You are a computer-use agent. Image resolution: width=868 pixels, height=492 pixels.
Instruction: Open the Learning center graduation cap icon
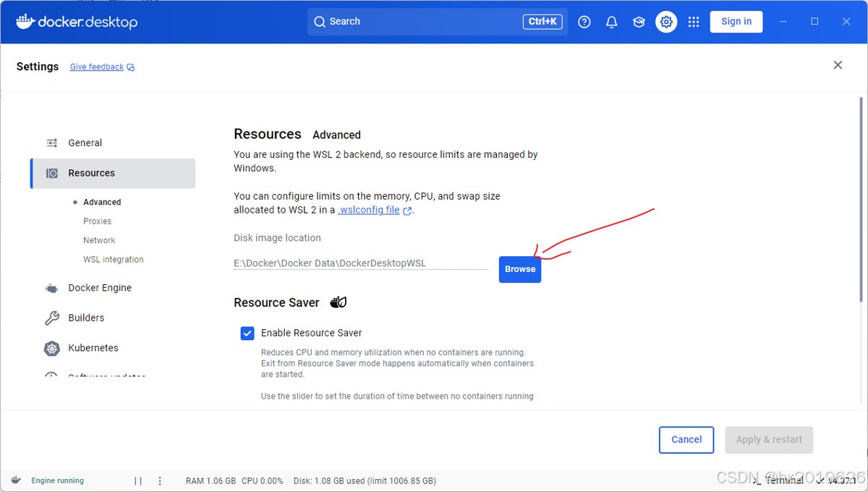point(639,22)
